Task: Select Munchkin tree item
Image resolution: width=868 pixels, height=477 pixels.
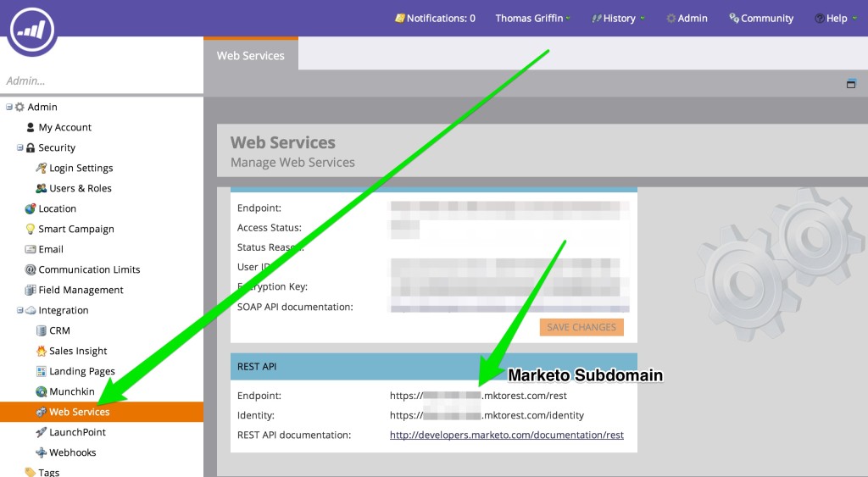Action: 72,391
